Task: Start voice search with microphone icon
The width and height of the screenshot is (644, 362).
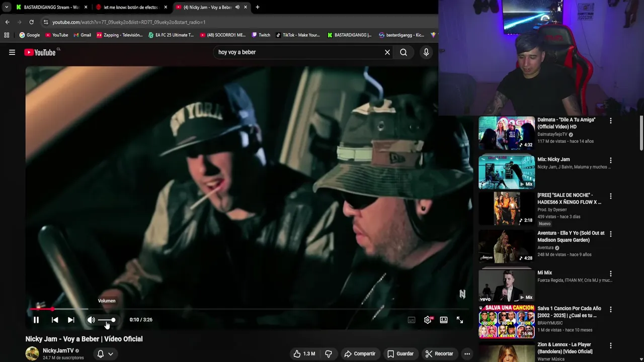Action: coord(426,52)
